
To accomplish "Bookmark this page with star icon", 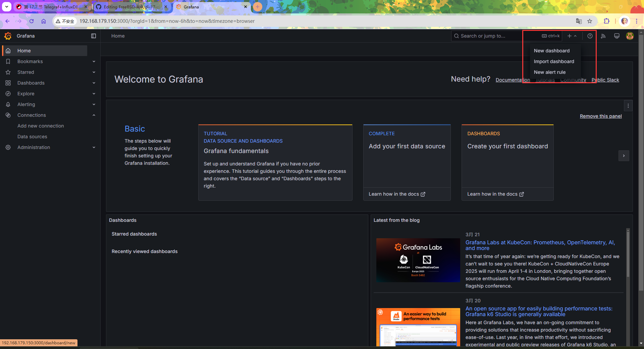I will (x=590, y=21).
